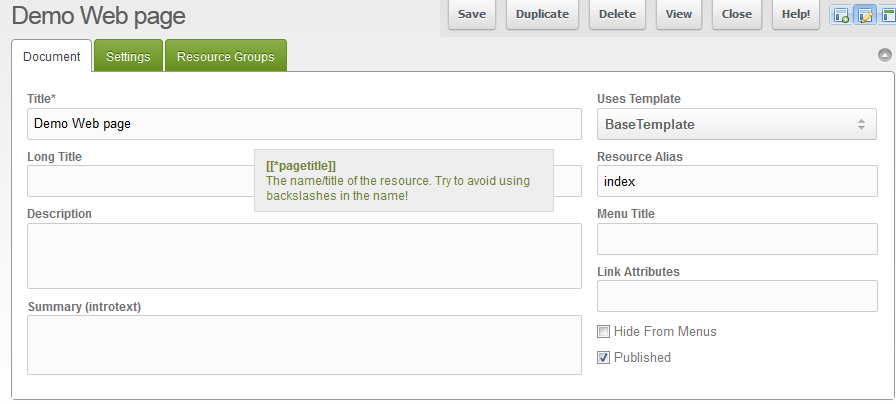The height and width of the screenshot is (404, 896).
Task: Collapse the panel with the round arrow
Action: pyautogui.click(x=884, y=56)
